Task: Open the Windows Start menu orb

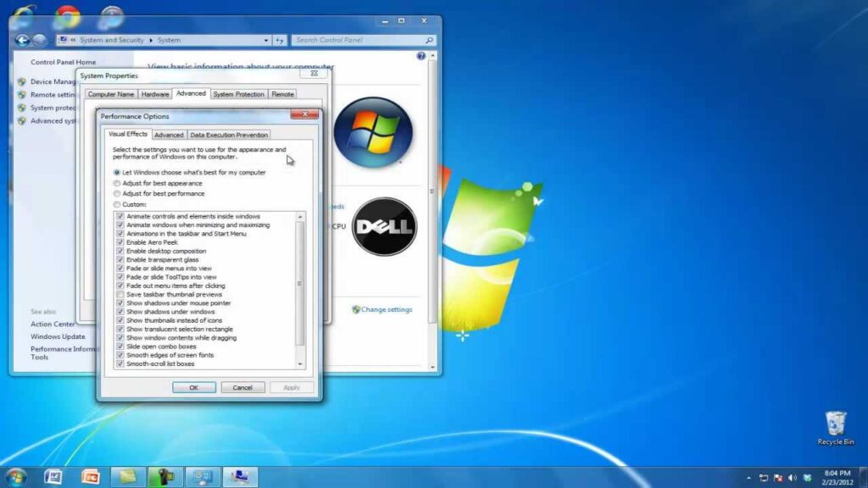Action: point(15,477)
